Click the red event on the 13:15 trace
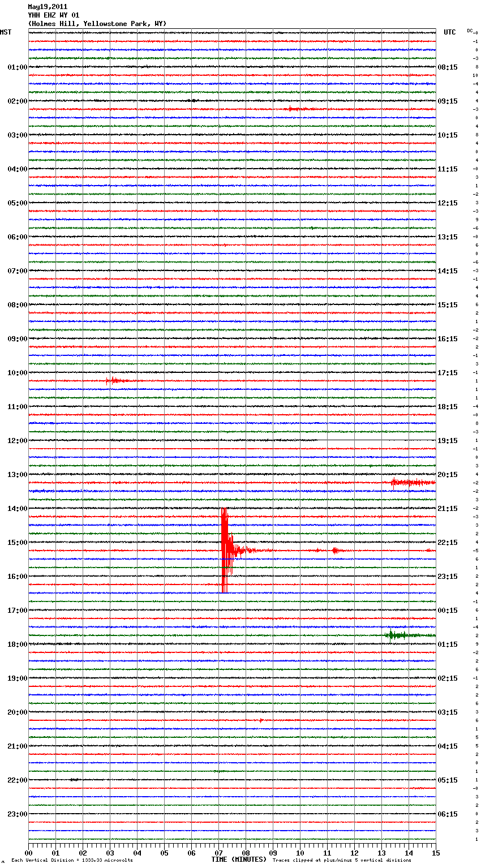This screenshot has height=868, width=481. (413, 483)
